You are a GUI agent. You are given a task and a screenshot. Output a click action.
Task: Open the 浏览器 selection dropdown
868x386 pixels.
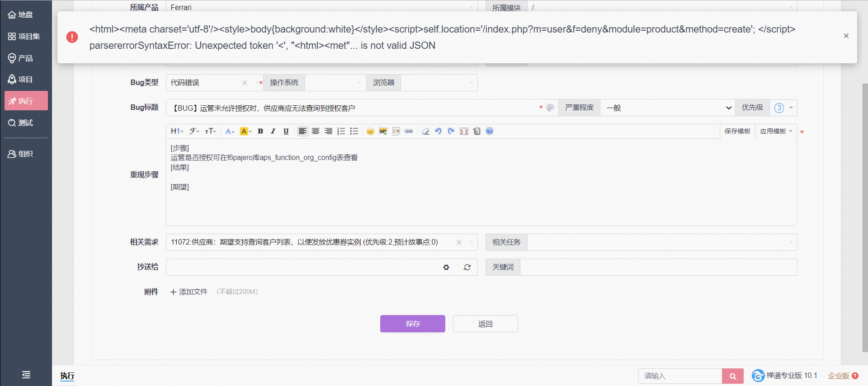tap(439, 83)
